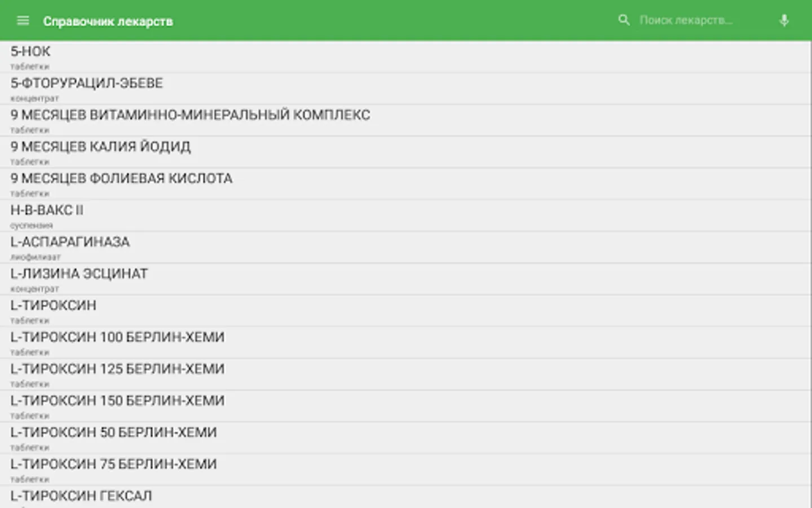Open the H-B-ВАКС II entry
This screenshot has width=812, height=508.
[406, 216]
